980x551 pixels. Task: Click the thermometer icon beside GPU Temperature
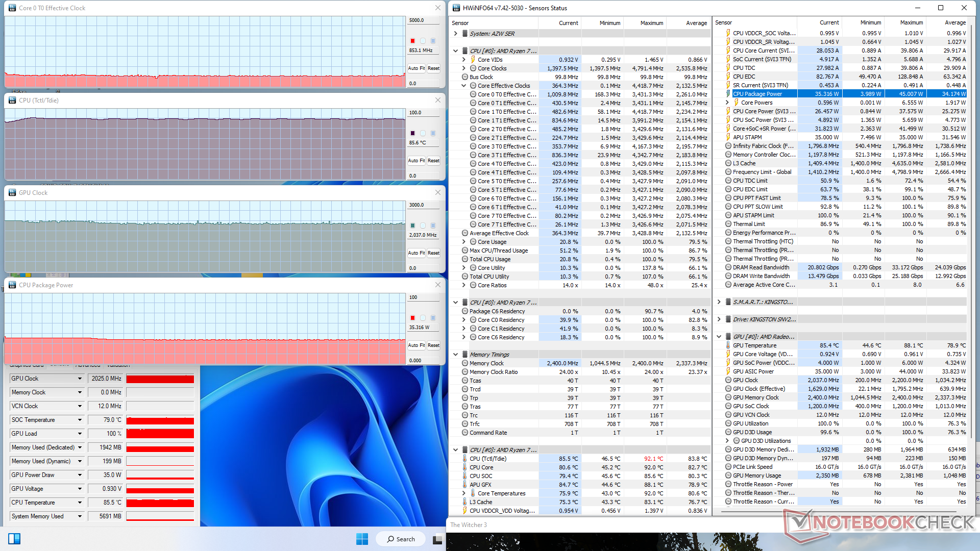(x=728, y=345)
